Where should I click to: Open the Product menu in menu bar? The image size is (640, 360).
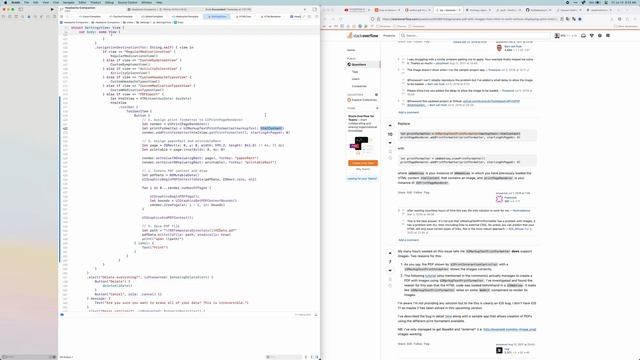[x=96, y=2]
